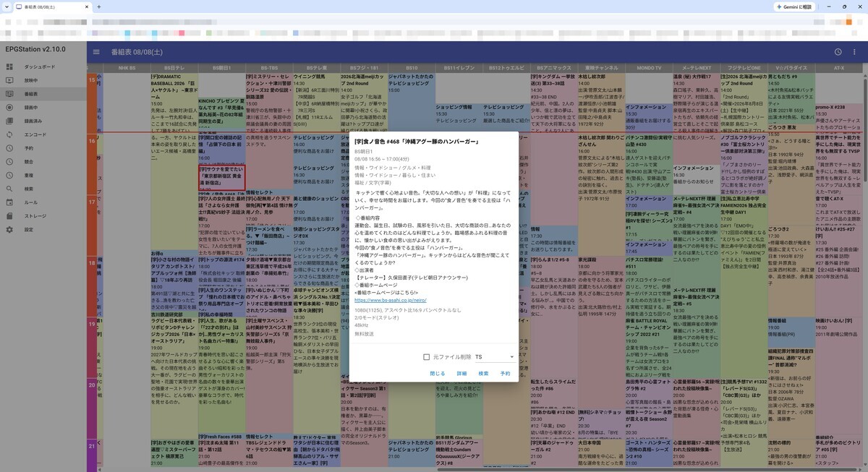
Task: Select the BSフジ・181 channel header
Action: 363,68
